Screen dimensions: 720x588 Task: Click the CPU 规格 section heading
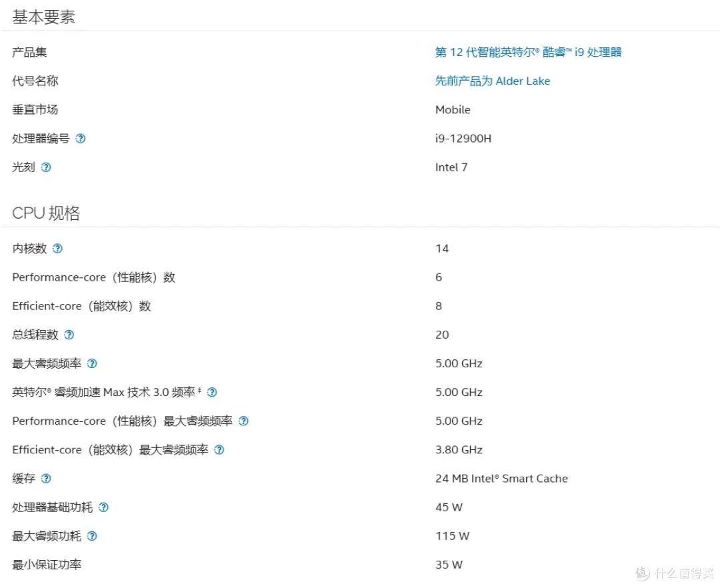[x=46, y=213]
